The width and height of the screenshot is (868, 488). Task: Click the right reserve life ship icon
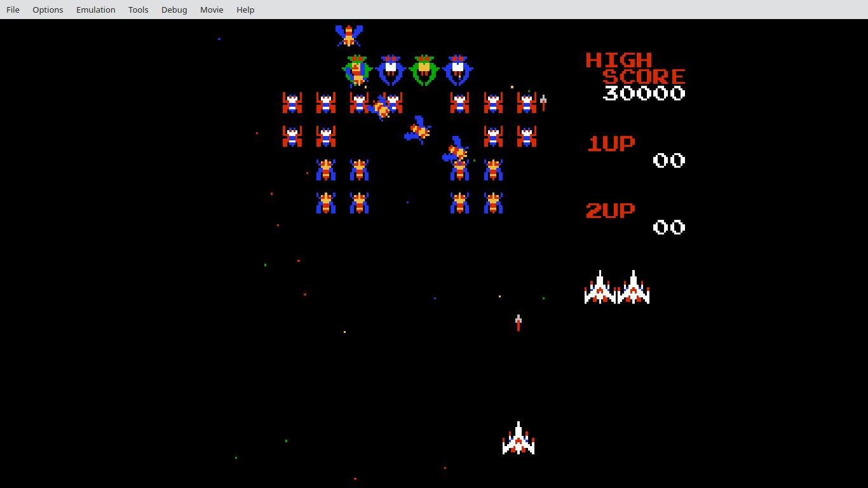pyautogui.click(x=634, y=287)
